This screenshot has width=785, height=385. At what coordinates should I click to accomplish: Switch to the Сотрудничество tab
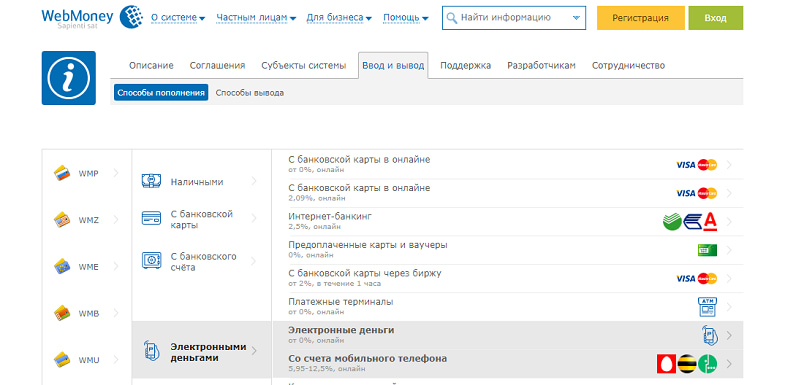tap(628, 66)
